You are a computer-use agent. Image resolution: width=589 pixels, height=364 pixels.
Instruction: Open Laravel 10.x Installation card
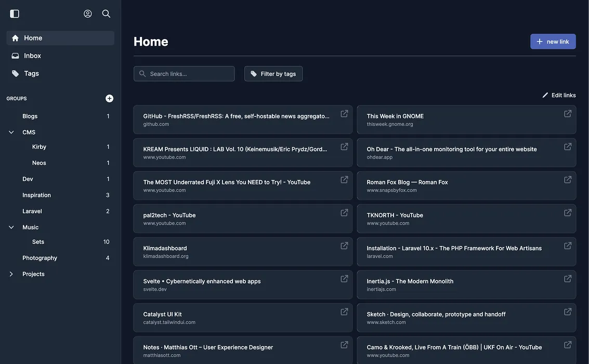tap(466, 252)
